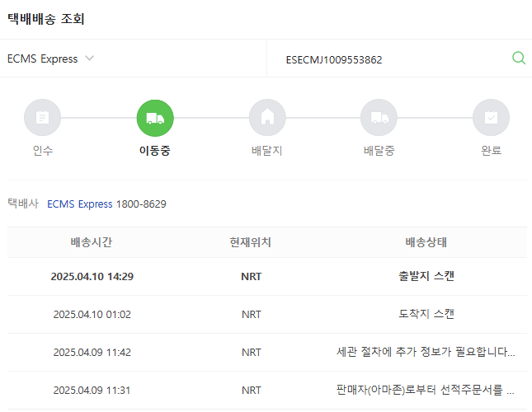Expand courier list using the chevron arrow
The image size is (532, 412).
(90, 59)
